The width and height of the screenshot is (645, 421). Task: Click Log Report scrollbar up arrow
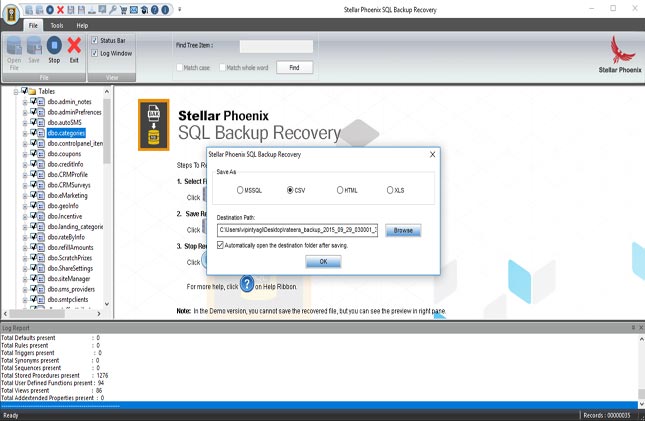[641, 339]
